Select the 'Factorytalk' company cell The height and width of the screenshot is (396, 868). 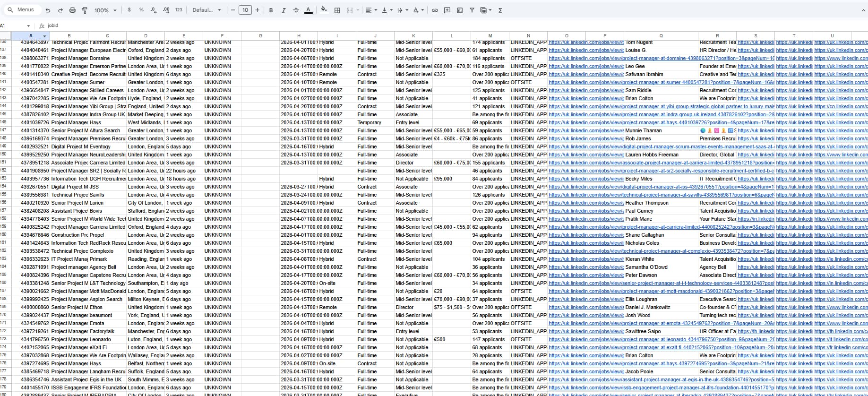click(107, 332)
